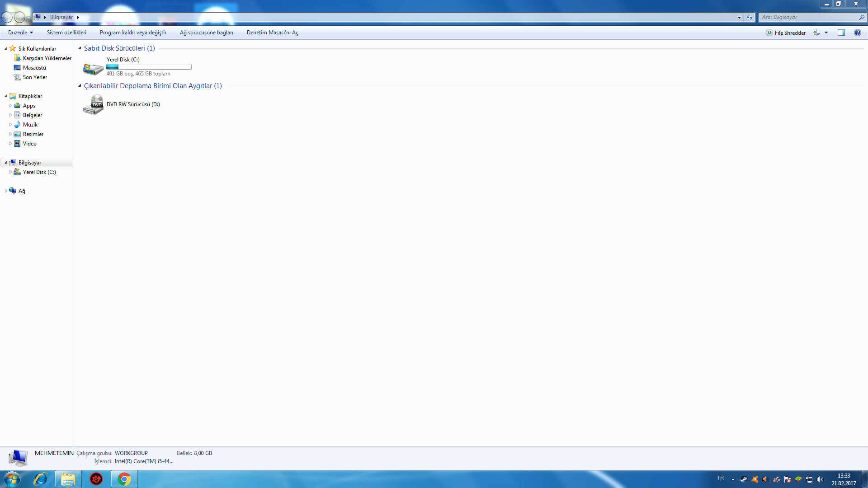Screen dimensions: 868x488
Task: Go back using the Back arrow button
Action: click(x=7, y=17)
